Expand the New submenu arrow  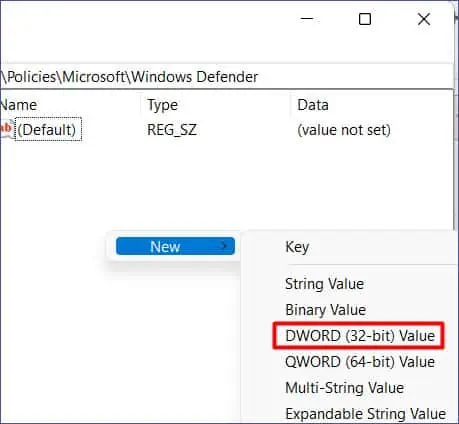[224, 246]
